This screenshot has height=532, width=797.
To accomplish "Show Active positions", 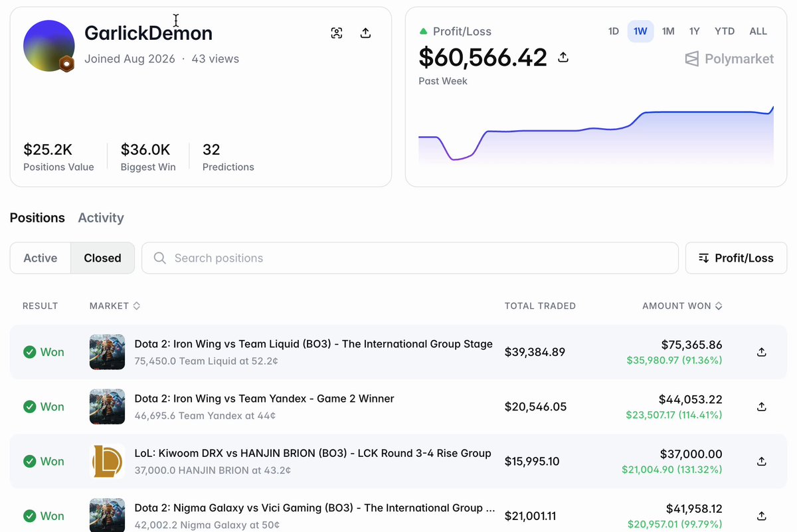I will [x=41, y=258].
